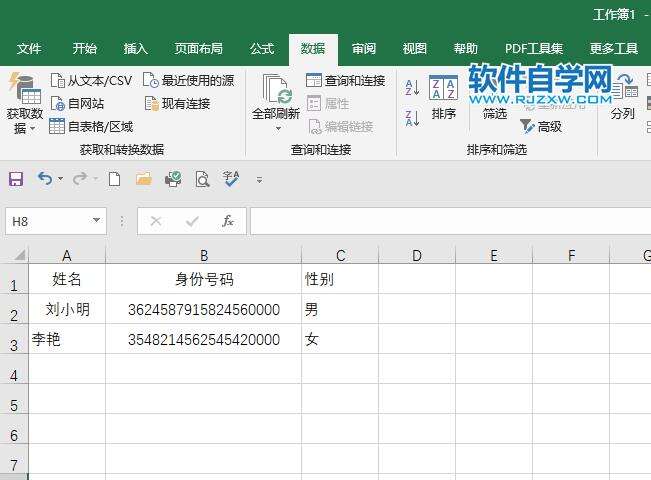Viewport: 651px width, 480px height.
Task: Open Insert Function fx button
Action: tap(228, 221)
